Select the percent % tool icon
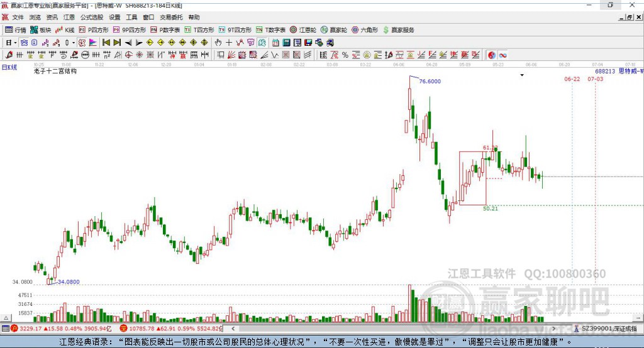This screenshot has width=644, height=348. click(x=345, y=55)
